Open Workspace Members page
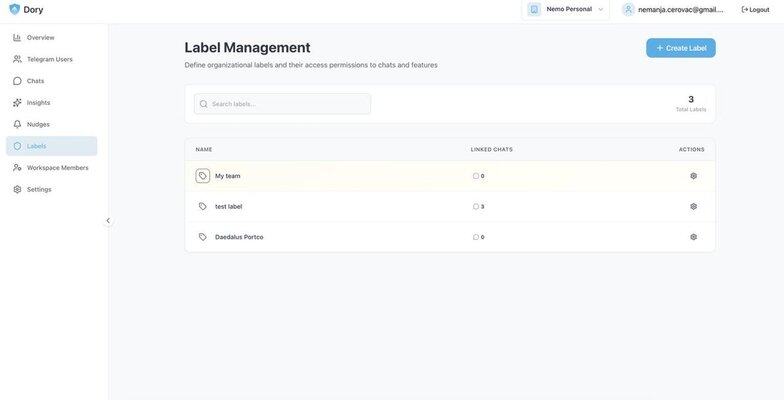This screenshot has width=784, height=400. point(57,167)
